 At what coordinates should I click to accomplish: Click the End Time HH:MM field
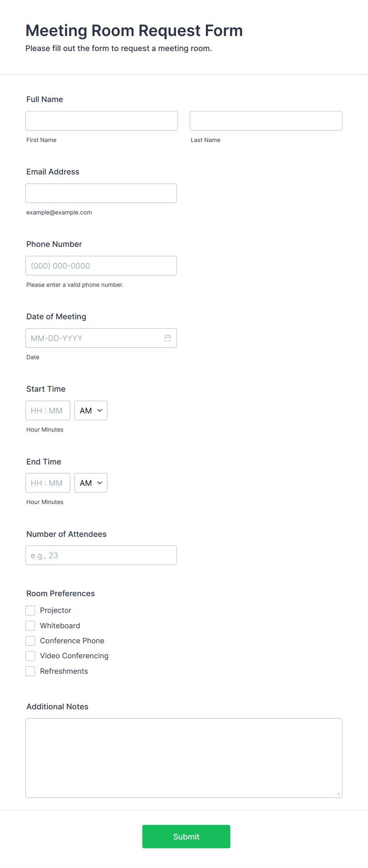tap(47, 483)
